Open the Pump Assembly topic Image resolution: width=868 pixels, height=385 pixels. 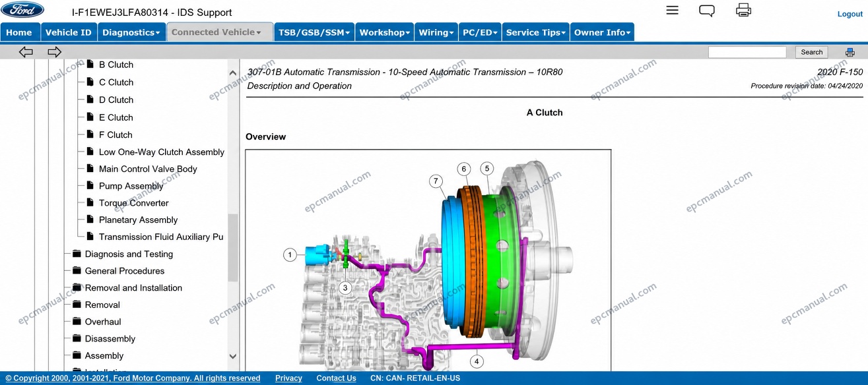click(131, 186)
